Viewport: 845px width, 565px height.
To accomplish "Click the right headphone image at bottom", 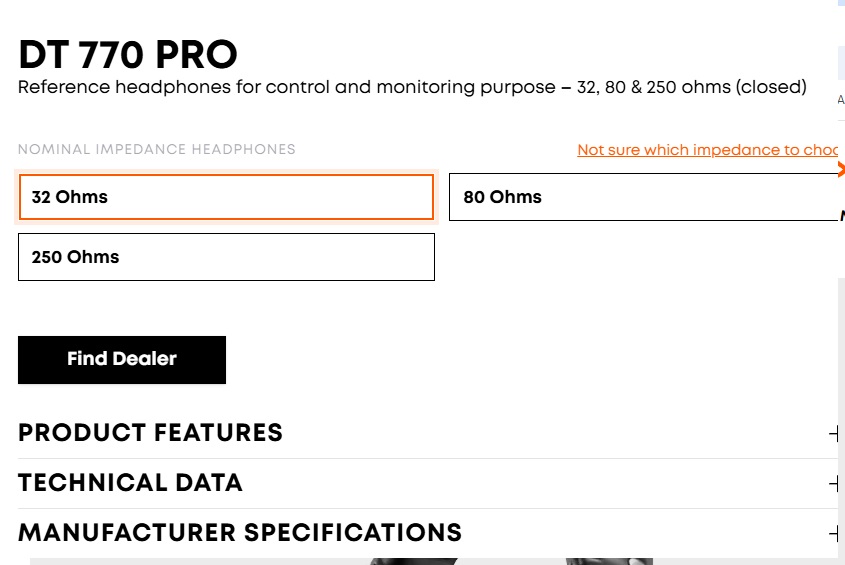I will pos(610,560).
